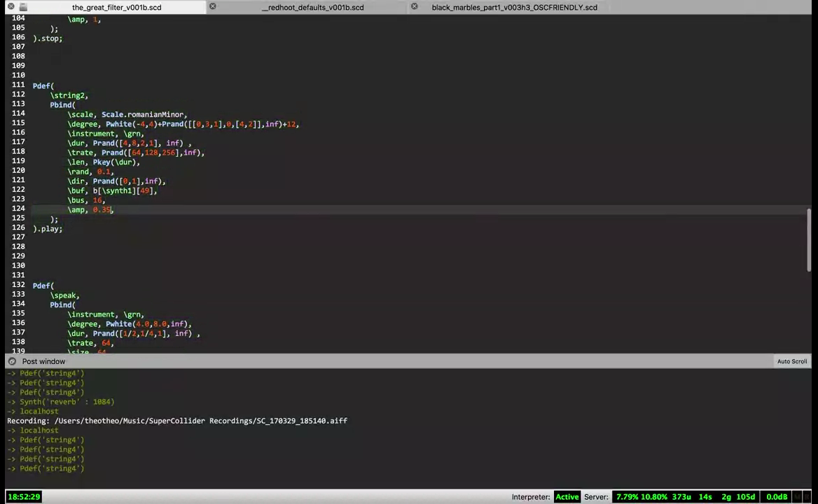
Task: Click the \degree line with +12
Action: [183, 124]
